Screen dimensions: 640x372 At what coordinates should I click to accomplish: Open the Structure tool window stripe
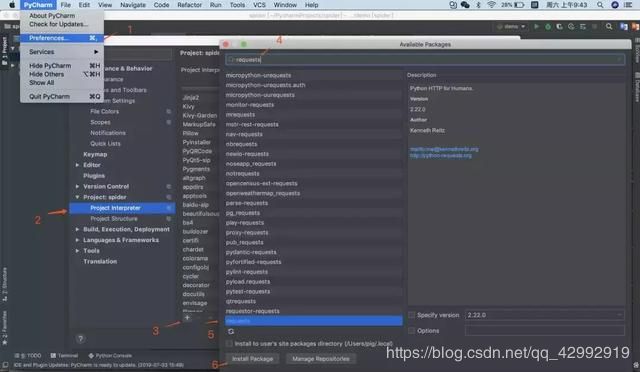pos(4,285)
